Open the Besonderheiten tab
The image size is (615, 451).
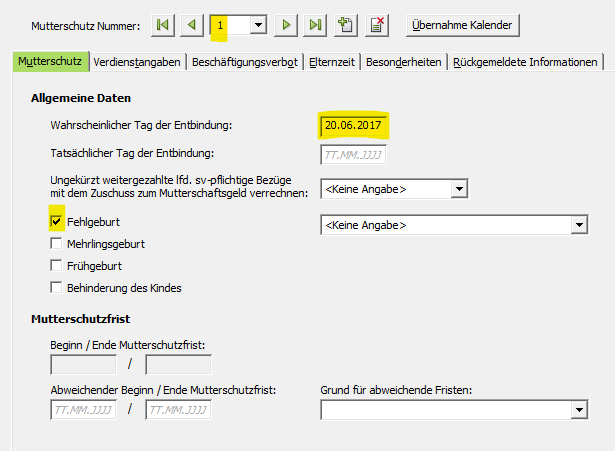(404, 62)
